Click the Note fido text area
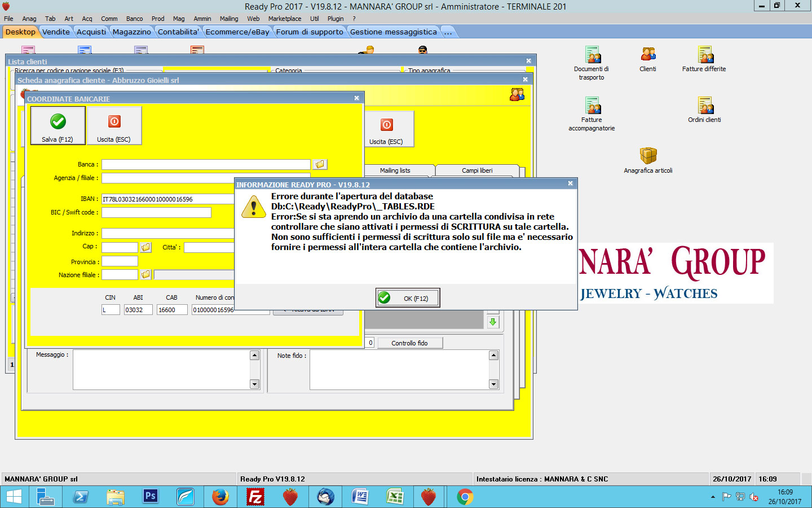 399,370
